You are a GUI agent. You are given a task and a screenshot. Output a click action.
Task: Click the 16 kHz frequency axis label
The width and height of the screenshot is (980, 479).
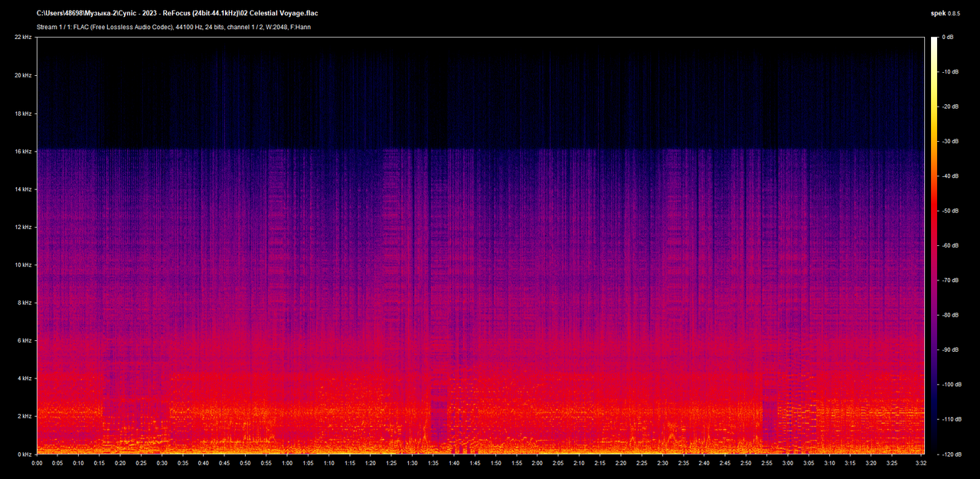tap(21, 151)
